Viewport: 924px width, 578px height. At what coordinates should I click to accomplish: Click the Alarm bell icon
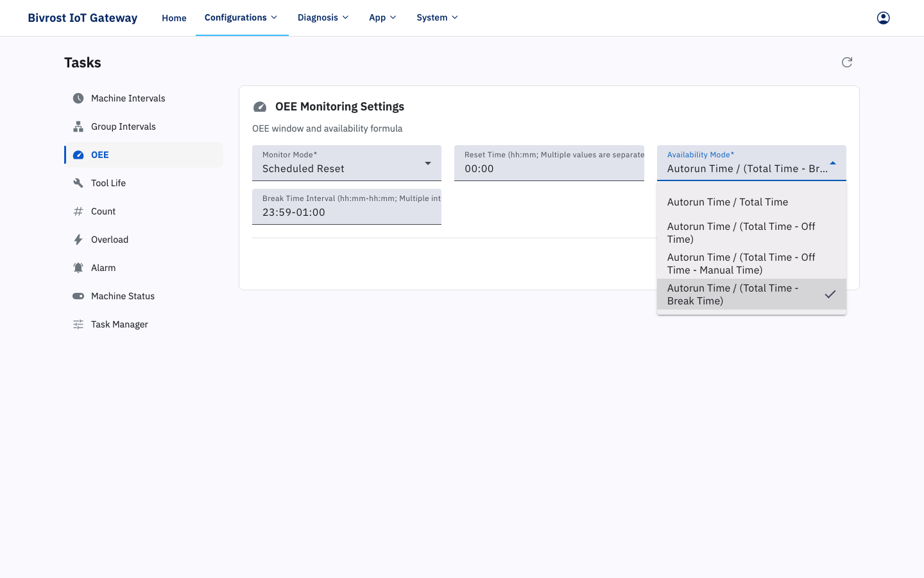pos(78,268)
